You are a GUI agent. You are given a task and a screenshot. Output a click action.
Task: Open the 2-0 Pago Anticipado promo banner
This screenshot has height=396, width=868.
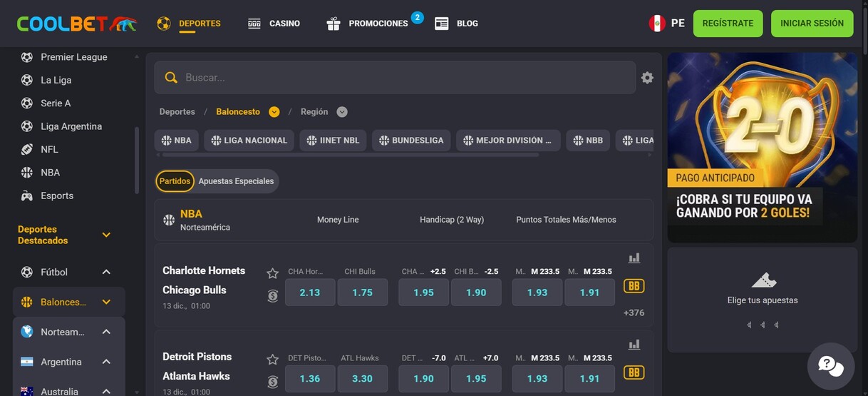[762, 147]
